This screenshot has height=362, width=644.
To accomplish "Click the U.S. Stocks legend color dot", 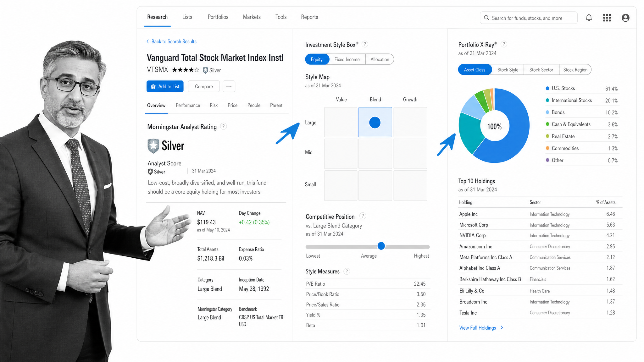I will (x=547, y=88).
